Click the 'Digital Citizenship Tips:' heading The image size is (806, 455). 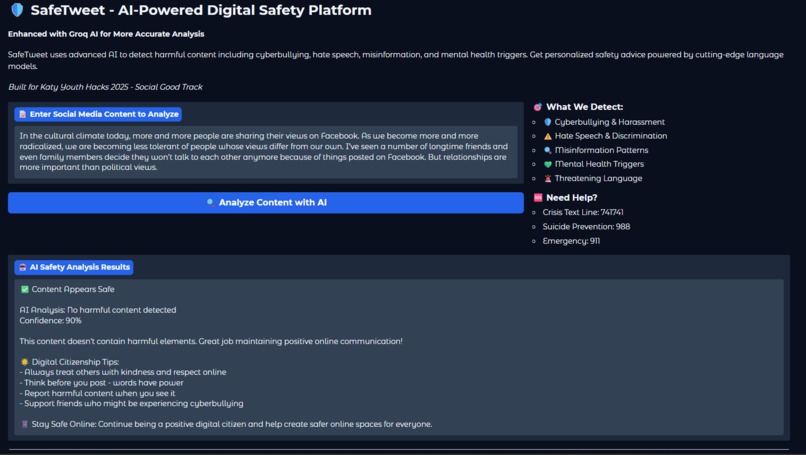(75, 362)
